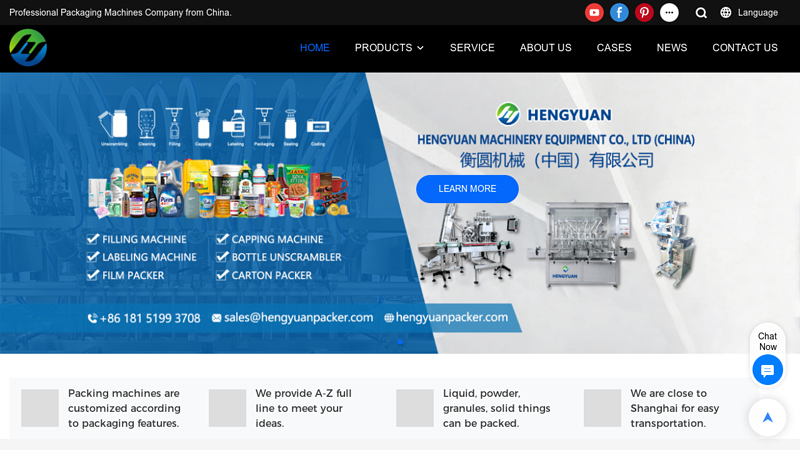Open the Products menu item
This screenshot has height=450, width=800.
click(x=383, y=47)
